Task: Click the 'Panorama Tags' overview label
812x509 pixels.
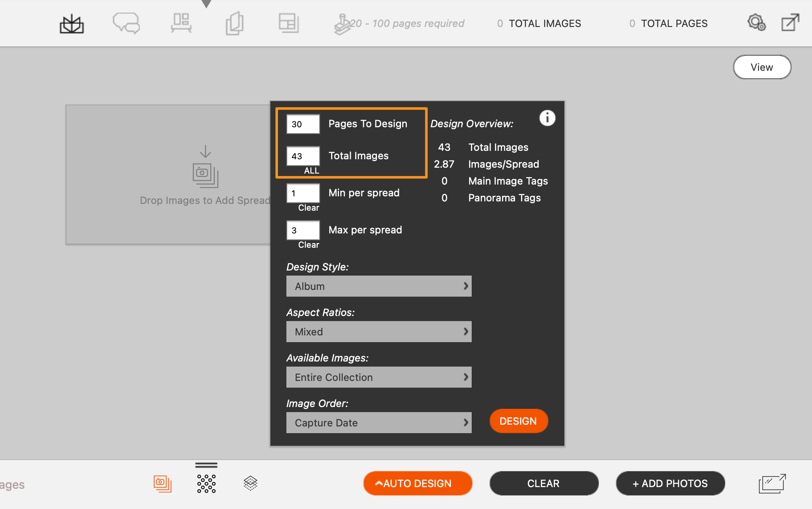Action: click(505, 198)
